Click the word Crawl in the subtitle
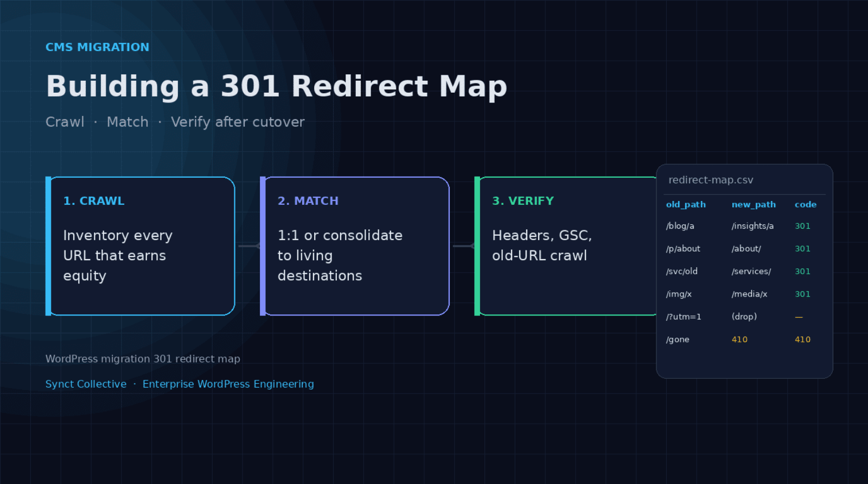868x484 pixels. 65,122
